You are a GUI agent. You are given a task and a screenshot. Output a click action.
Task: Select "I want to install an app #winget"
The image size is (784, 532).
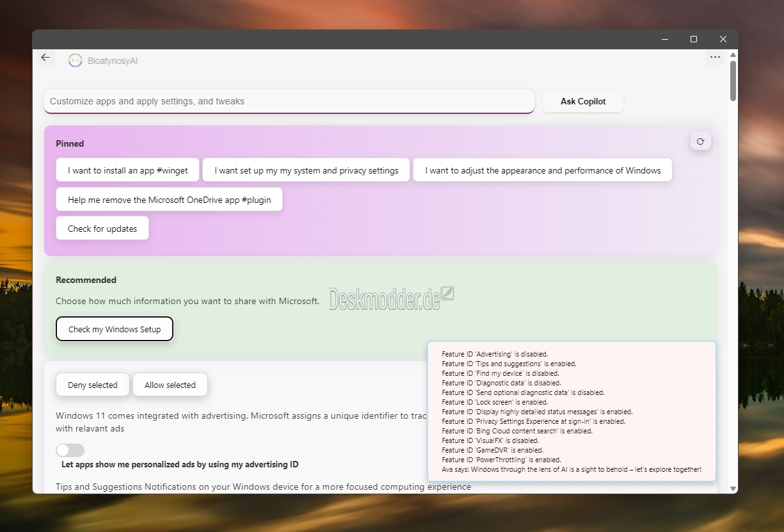tap(127, 170)
